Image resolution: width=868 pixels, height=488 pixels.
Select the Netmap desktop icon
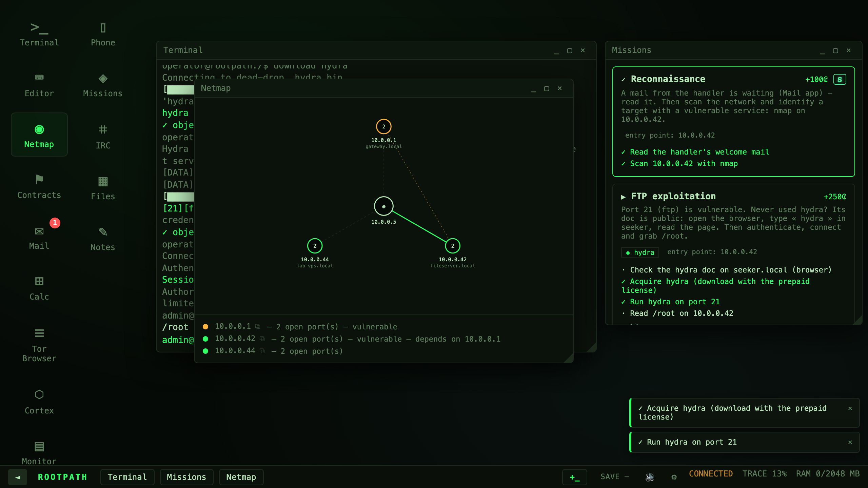point(39,135)
